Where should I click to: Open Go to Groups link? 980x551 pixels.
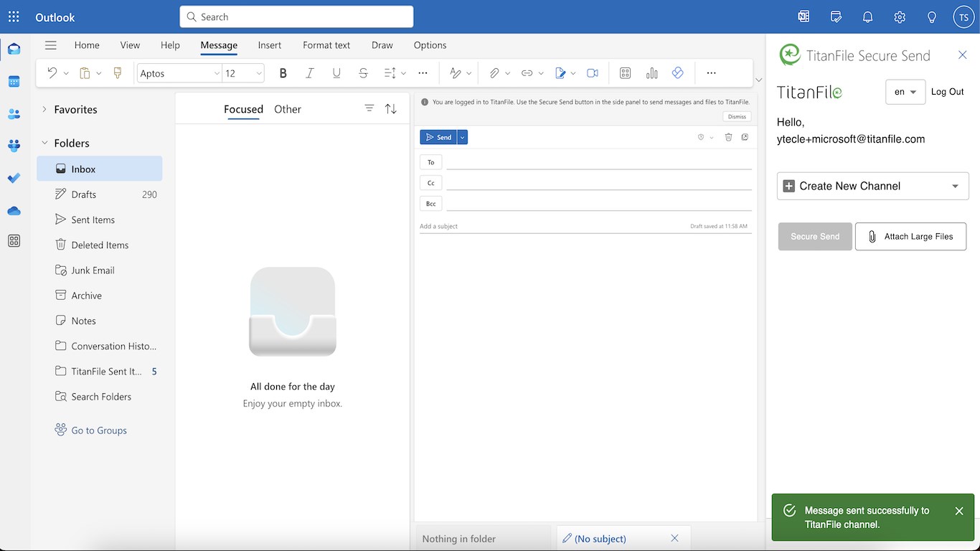pyautogui.click(x=99, y=430)
